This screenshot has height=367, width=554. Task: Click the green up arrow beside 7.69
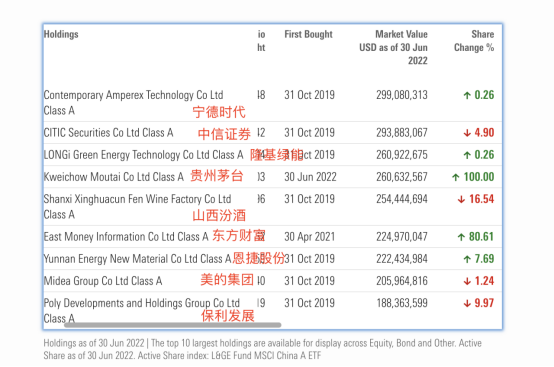pos(467,259)
